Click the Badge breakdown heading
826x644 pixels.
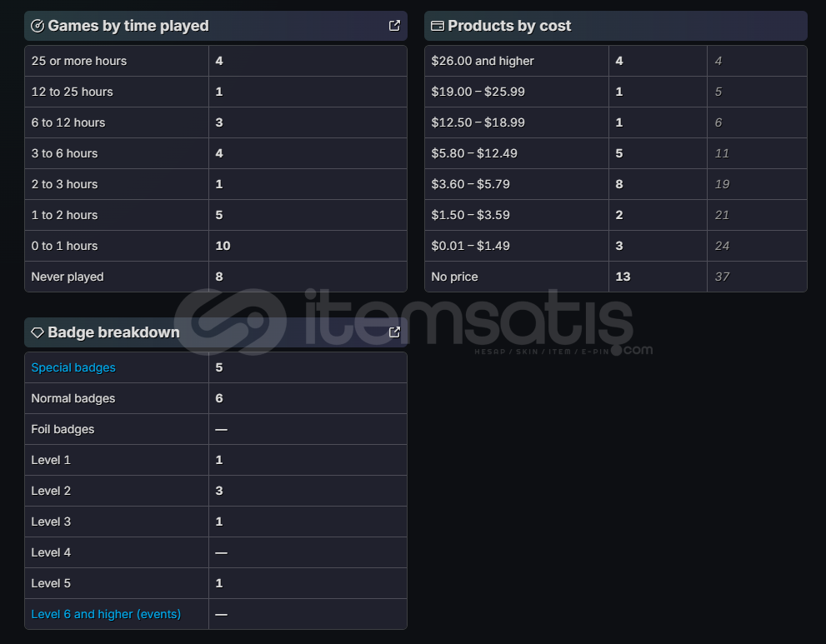[113, 332]
